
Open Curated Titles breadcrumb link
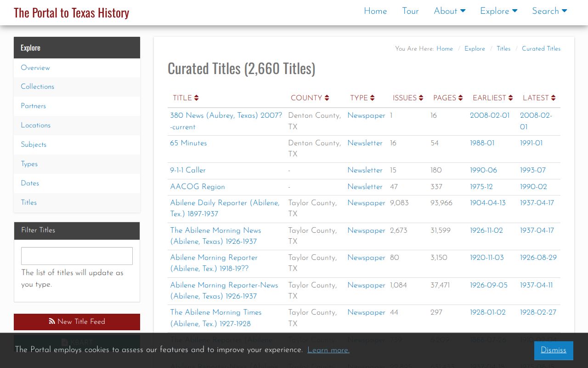(x=541, y=49)
